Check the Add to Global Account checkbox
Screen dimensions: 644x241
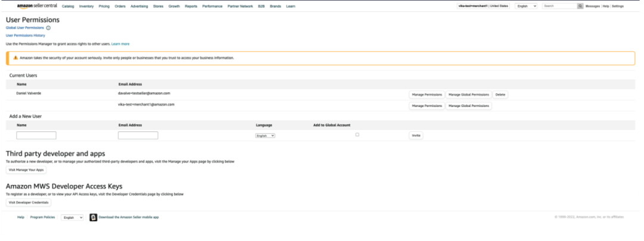click(357, 135)
